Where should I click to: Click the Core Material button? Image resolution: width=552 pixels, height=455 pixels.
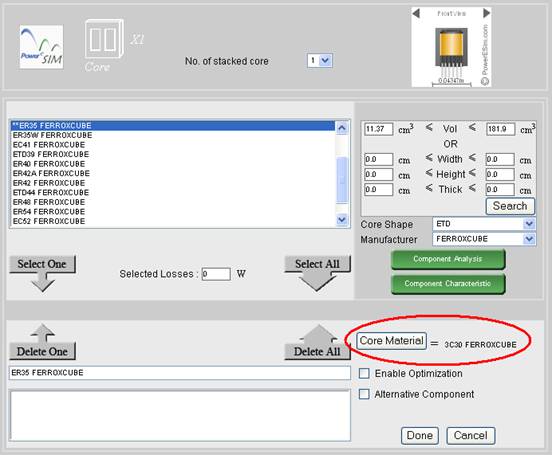click(x=391, y=341)
